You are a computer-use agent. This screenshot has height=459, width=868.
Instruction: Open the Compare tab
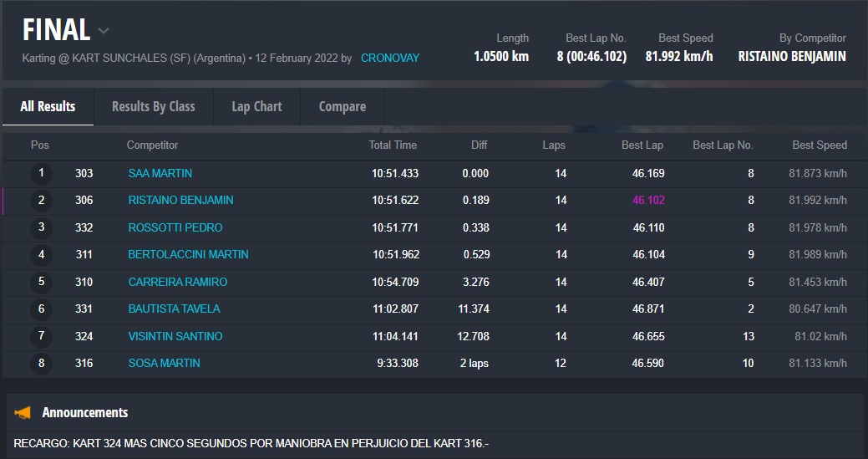(342, 106)
